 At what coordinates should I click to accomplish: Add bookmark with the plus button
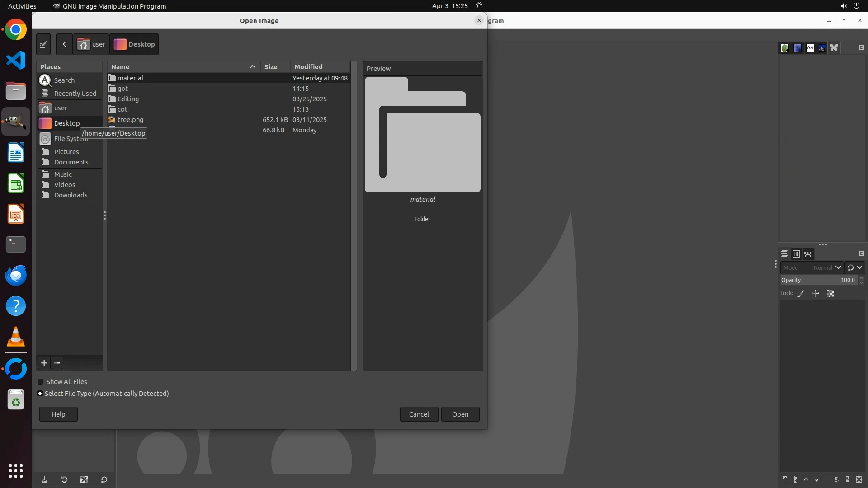tap(44, 363)
